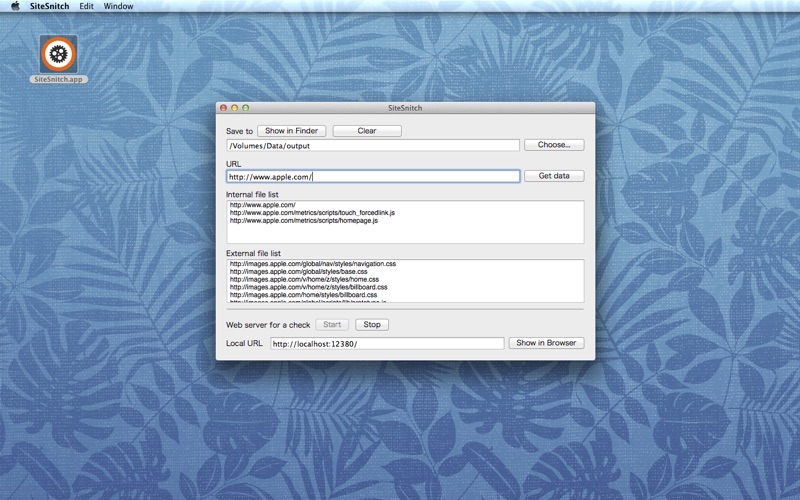Open the Edit menu

(x=86, y=6)
